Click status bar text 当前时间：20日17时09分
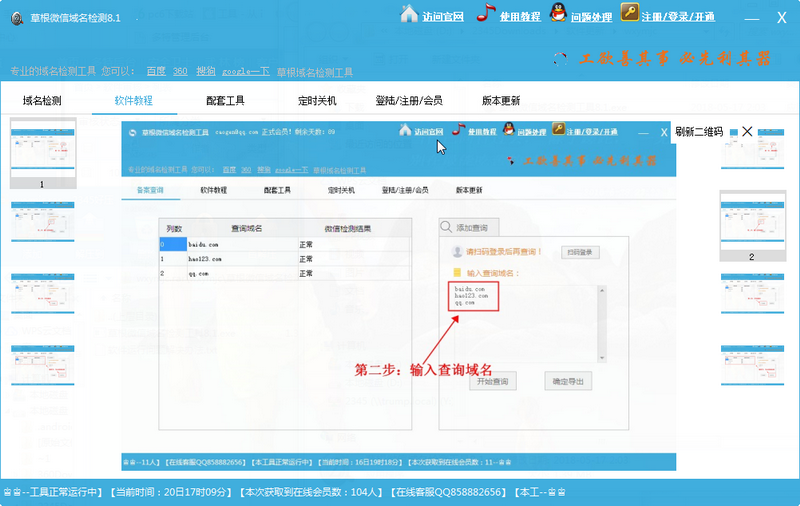 [x=171, y=492]
